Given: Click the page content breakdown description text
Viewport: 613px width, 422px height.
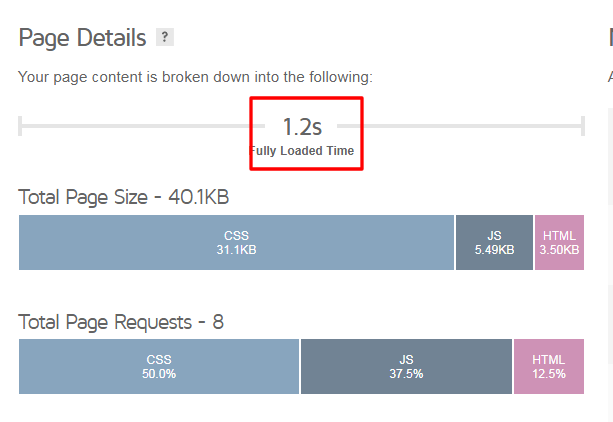Looking at the screenshot, I should [195, 77].
